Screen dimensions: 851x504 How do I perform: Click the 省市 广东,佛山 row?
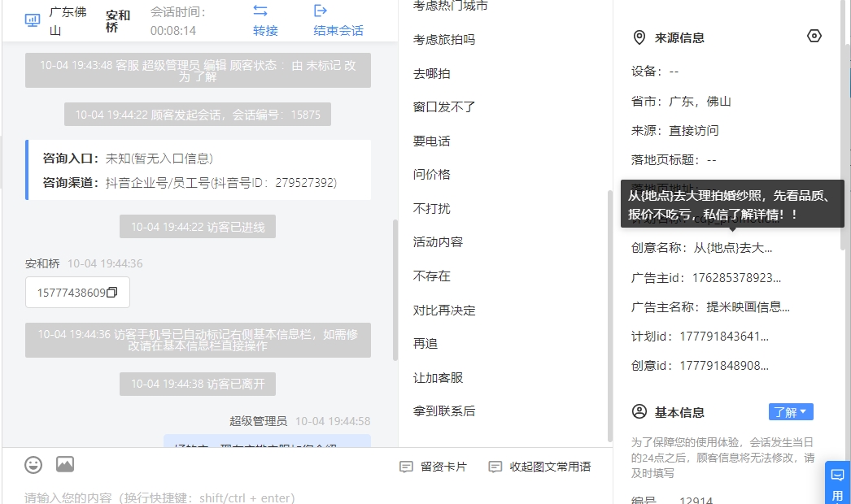(681, 102)
